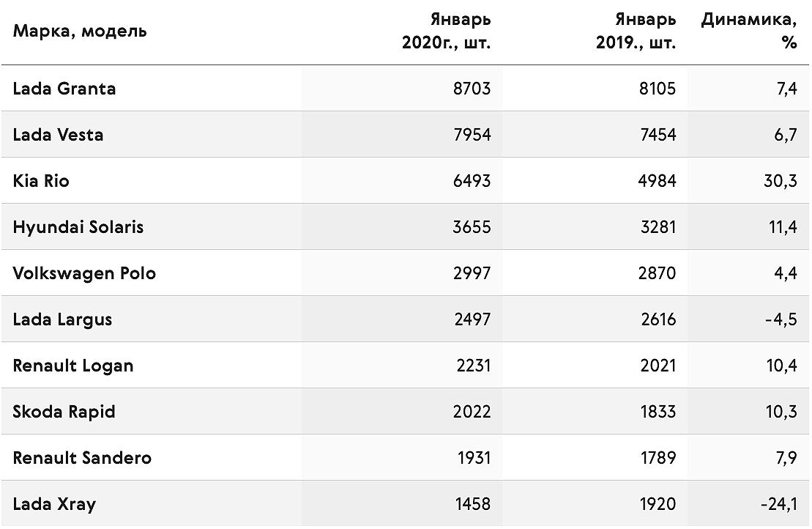The width and height of the screenshot is (812, 529).
Task: Select the -24,1 dynamics value for Lada Xray
Action: click(779, 504)
